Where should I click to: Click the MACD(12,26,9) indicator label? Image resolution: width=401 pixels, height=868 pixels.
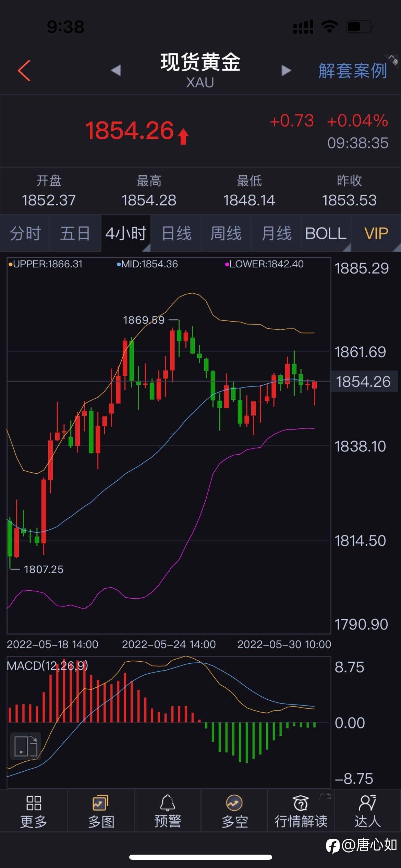pos(47,665)
